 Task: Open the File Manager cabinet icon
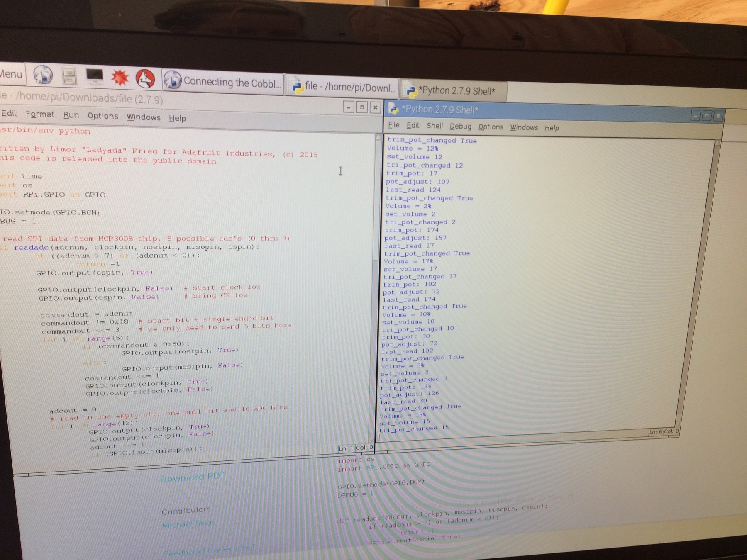click(69, 76)
